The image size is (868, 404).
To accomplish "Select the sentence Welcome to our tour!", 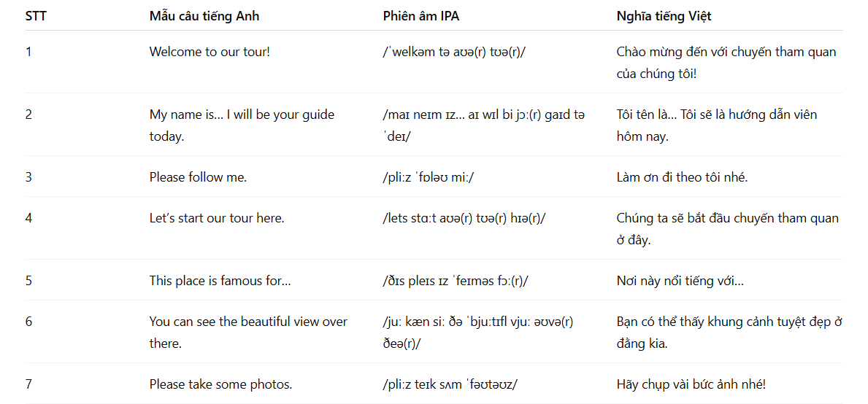I will pos(210,53).
